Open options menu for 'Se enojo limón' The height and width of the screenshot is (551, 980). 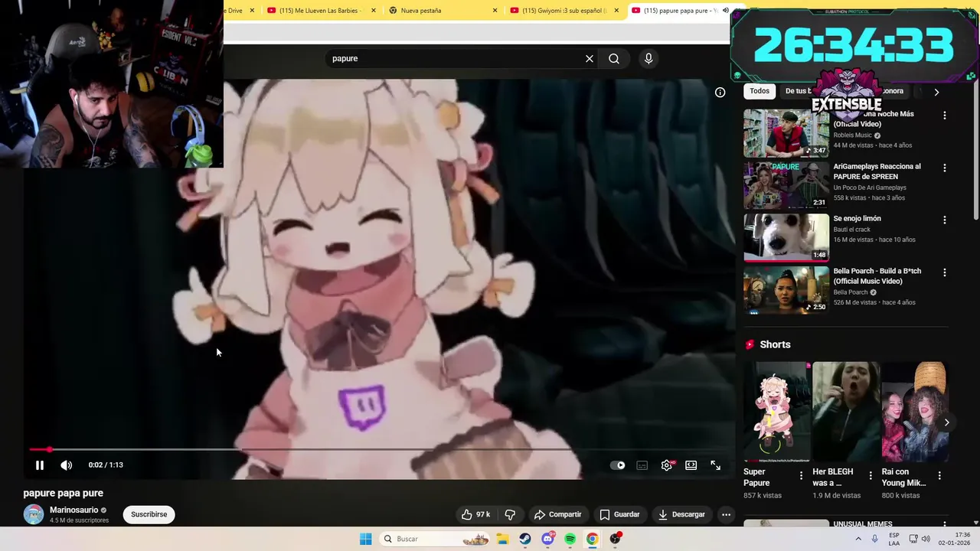pos(944,220)
